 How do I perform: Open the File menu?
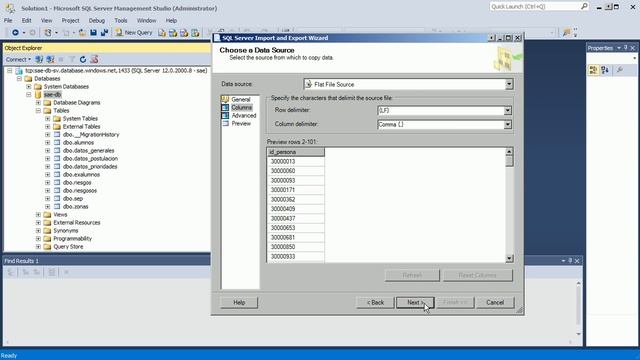[8, 20]
